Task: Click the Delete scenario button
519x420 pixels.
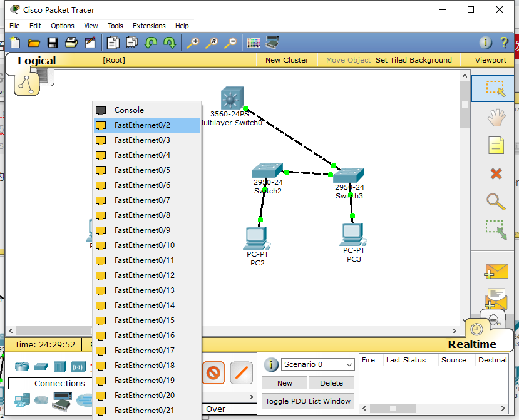Action: pos(331,383)
